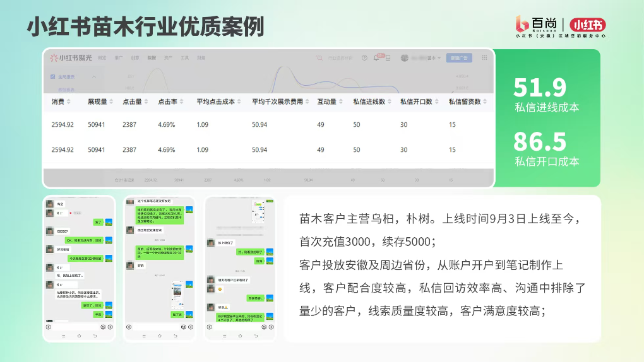Click the 消费 column header

coord(58,102)
